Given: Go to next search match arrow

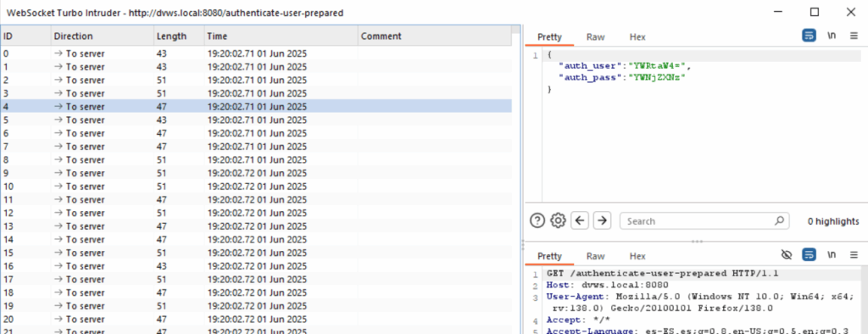Looking at the screenshot, I should point(602,220).
